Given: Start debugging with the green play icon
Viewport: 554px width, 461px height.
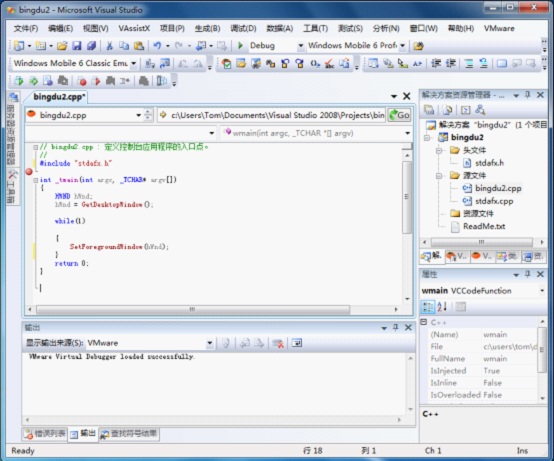Looking at the screenshot, I should point(241,46).
